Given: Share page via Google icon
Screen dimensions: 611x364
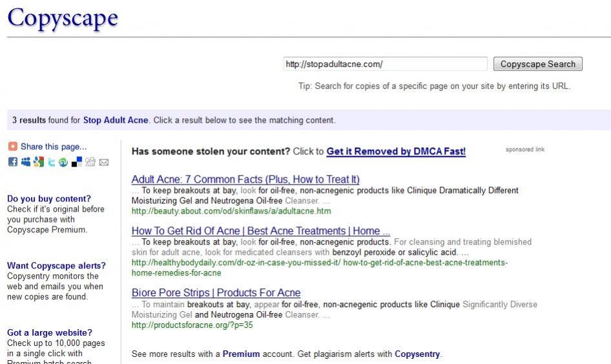Looking at the screenshot, I should point(39,162).
